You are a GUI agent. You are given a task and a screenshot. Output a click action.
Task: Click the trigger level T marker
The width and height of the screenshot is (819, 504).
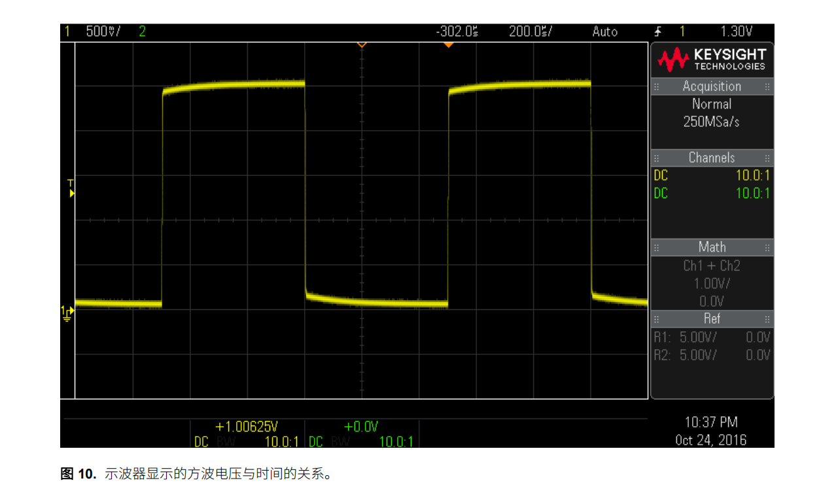pyautogui.click(x=71, y=190)
